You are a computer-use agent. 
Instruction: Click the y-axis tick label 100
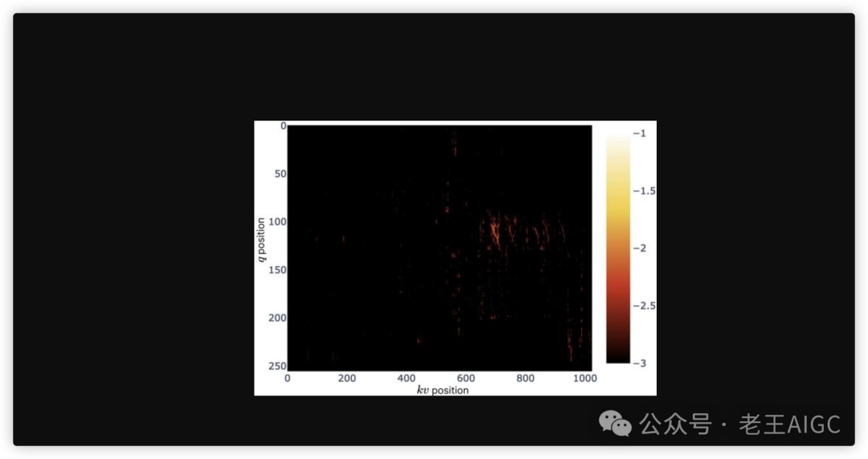click(x=277, y=222)
